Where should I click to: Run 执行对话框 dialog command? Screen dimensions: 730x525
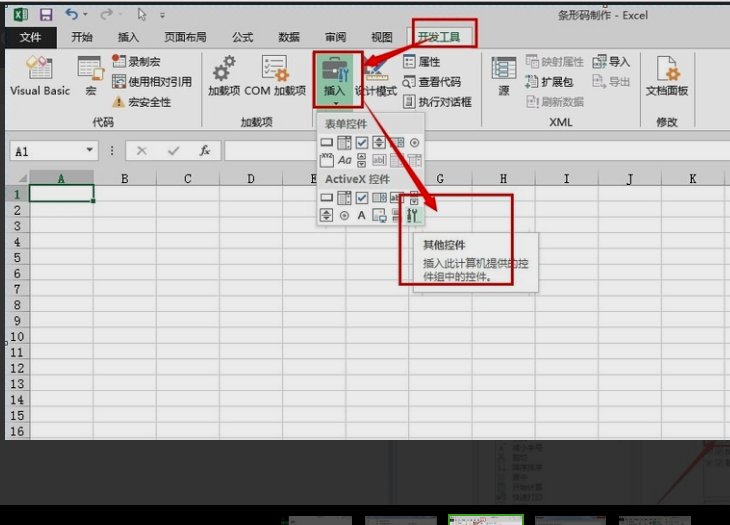pos(438,102)
